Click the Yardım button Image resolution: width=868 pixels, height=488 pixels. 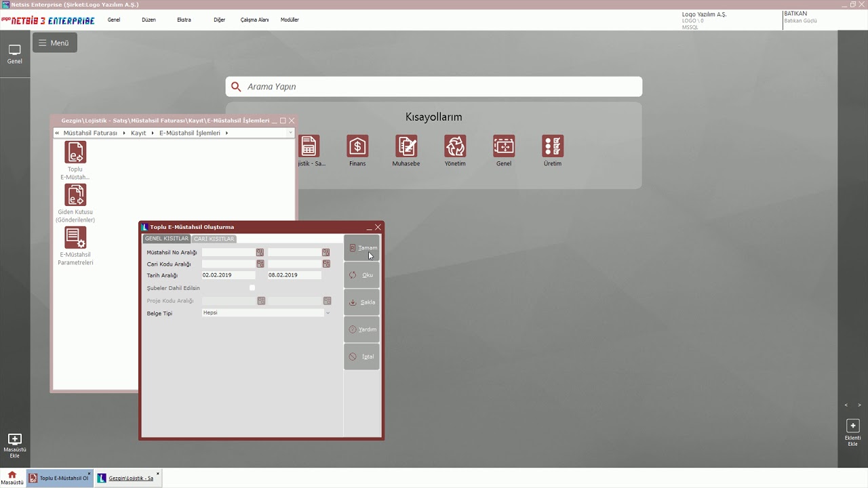pyautogui.click(x=361, y=329)
